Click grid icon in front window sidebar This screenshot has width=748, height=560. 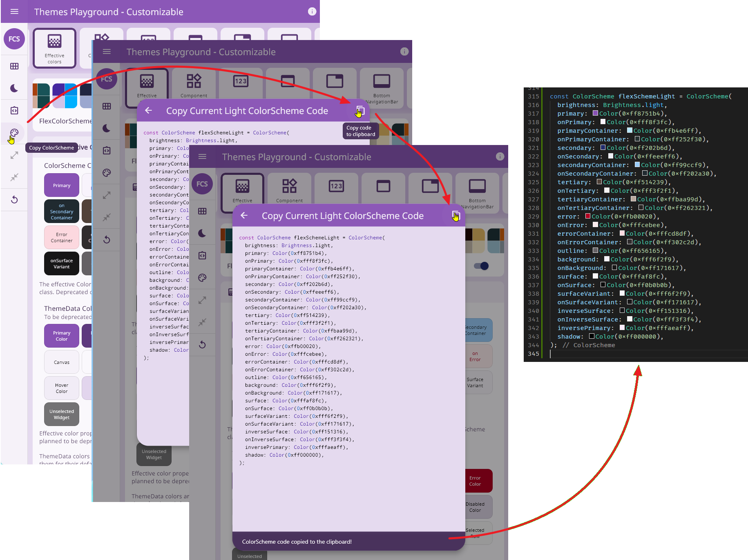click(202, 211)
